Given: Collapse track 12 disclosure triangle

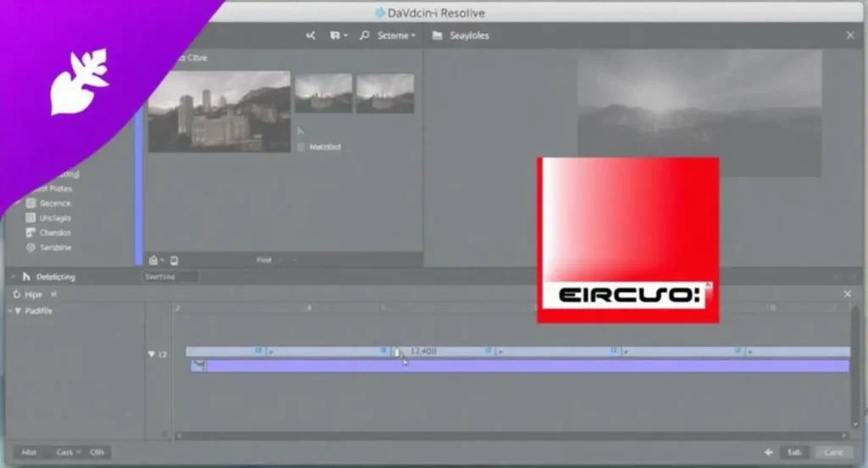Looking at the screenshot, I should [151, 354].
